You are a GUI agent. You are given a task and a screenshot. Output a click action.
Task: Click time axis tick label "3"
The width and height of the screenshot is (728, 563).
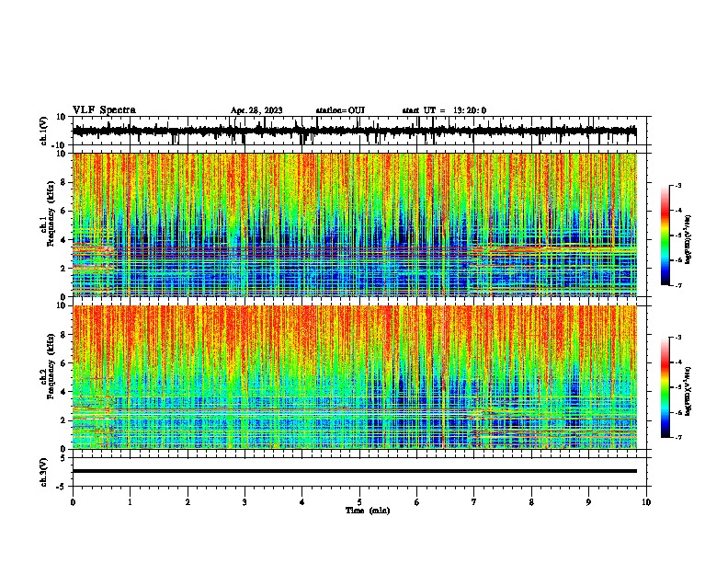coord(245,502)
